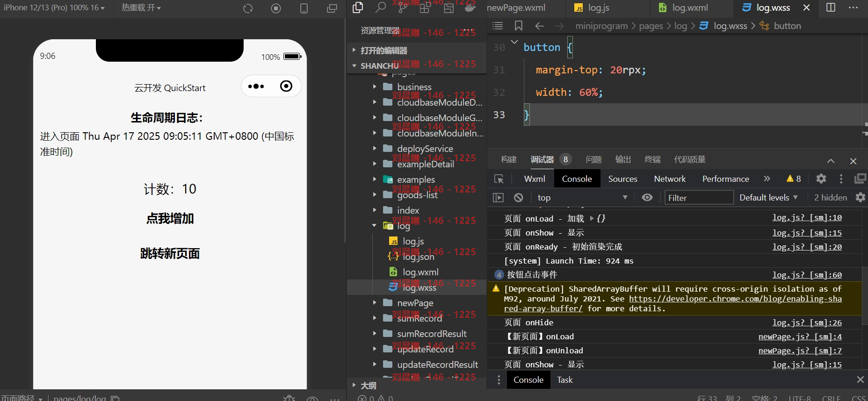Close the bottom Console drawer

pos(860,380)
